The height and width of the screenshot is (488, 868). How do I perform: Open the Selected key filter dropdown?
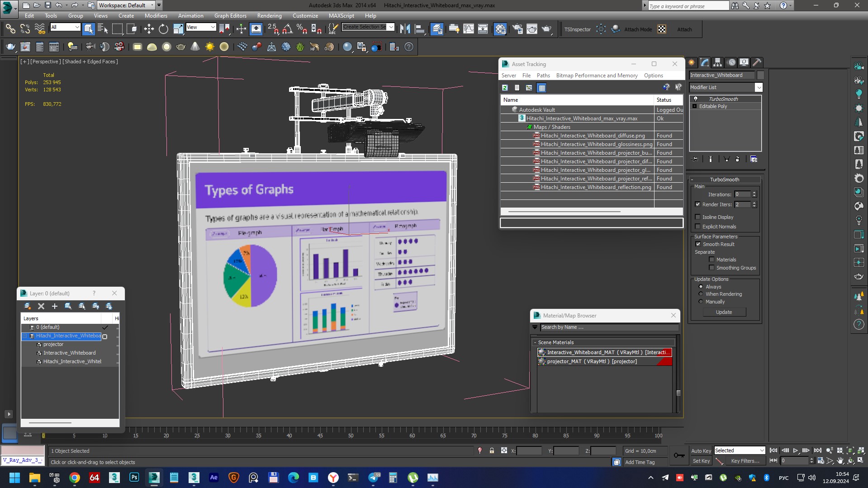(739, 450)
